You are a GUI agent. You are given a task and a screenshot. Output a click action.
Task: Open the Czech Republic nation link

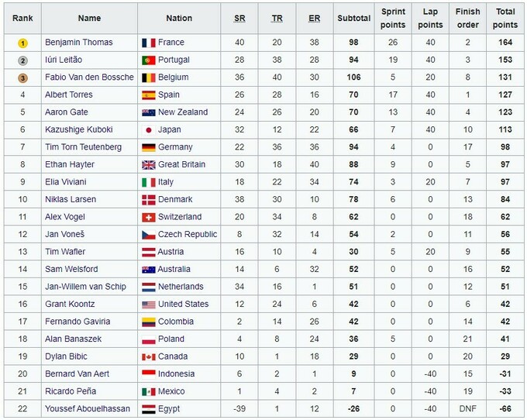click(x=188, y=234)
